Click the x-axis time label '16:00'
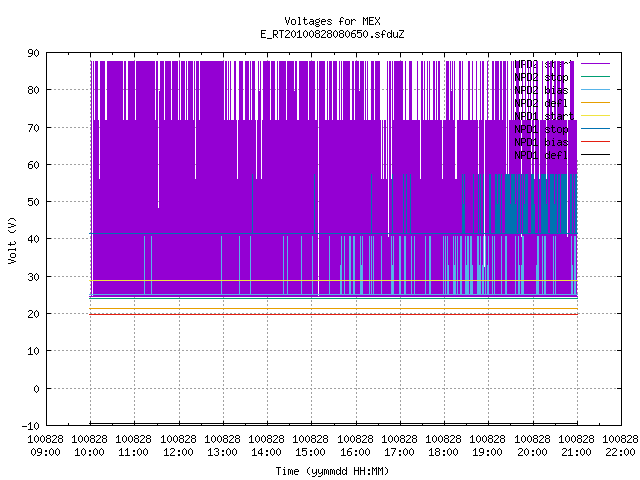Screen dimensions: 640x480 (356, 453)
